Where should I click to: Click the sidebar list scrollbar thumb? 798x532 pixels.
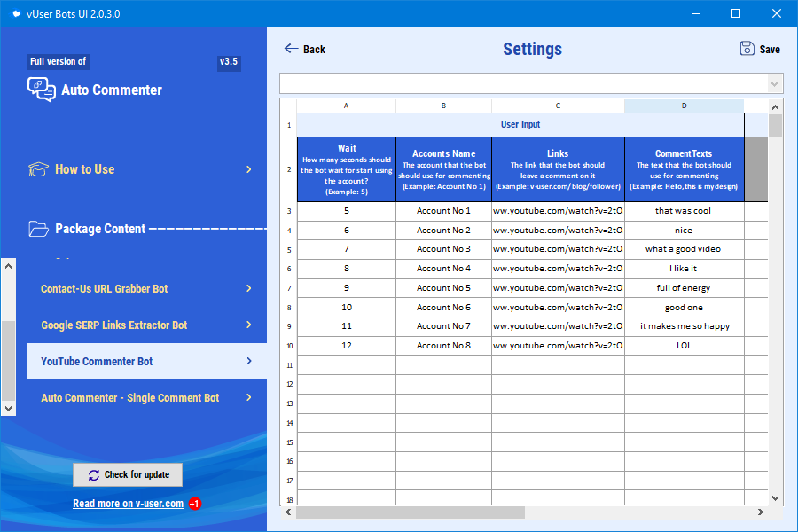8,361
